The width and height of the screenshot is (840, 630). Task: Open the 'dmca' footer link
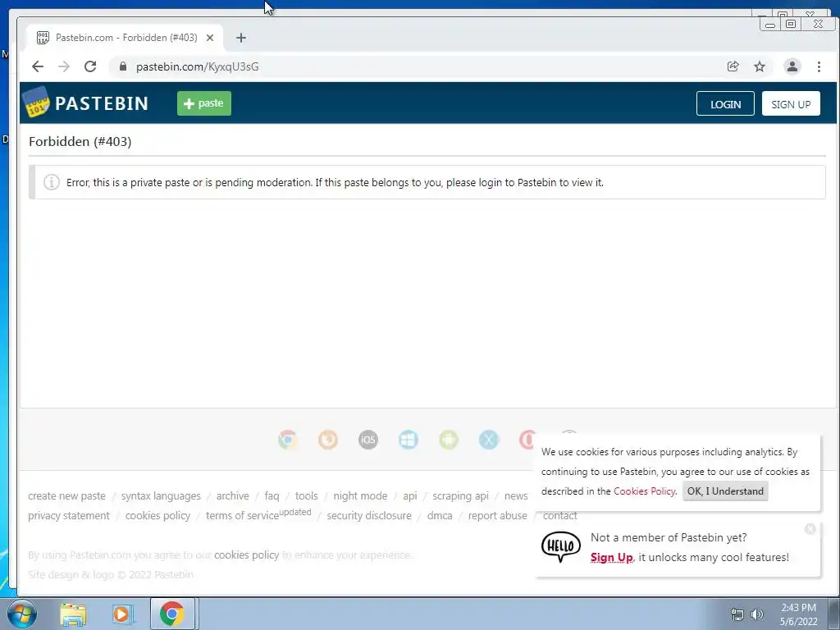click(x=440, y=516)
